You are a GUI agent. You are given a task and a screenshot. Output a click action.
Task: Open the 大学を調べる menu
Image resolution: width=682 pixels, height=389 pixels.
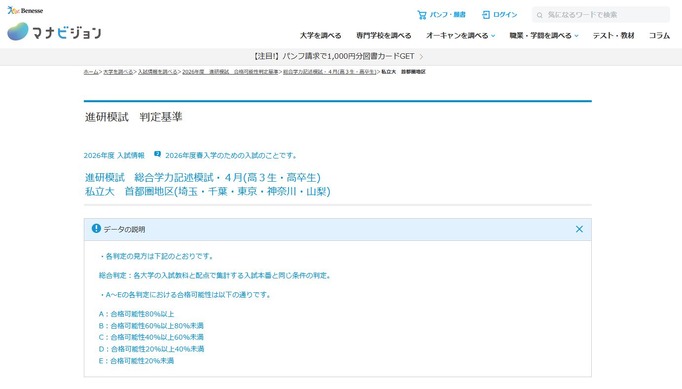(321, 36)
